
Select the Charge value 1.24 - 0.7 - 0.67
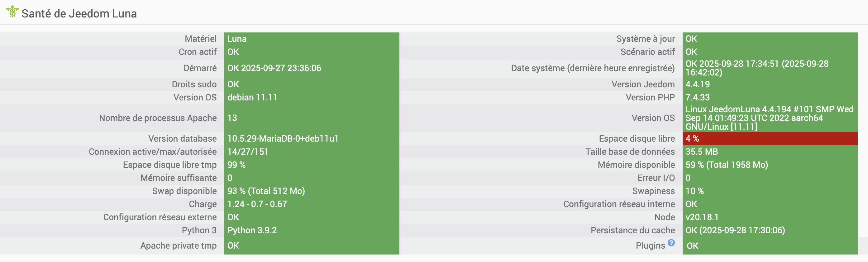[257, 204]
